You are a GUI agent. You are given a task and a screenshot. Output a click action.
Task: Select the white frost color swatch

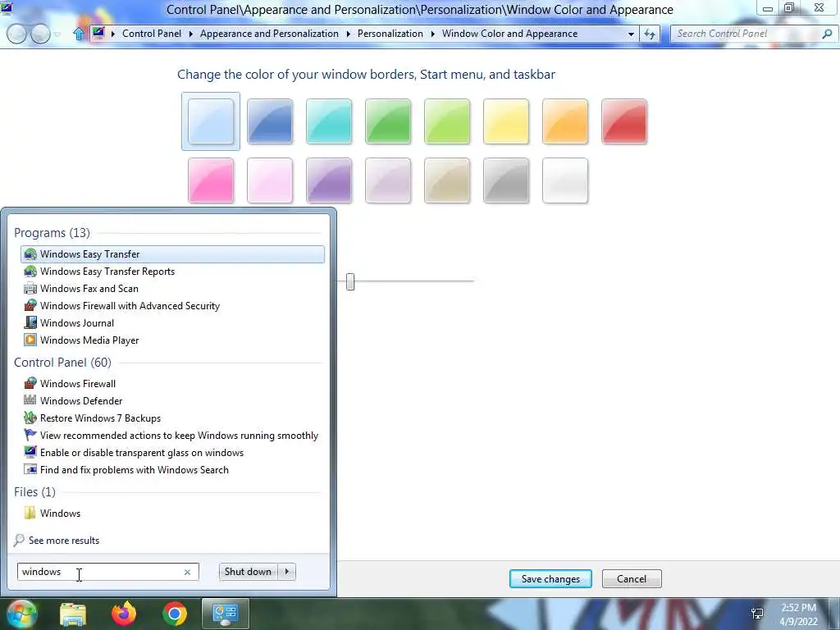(x=565, y=180)
